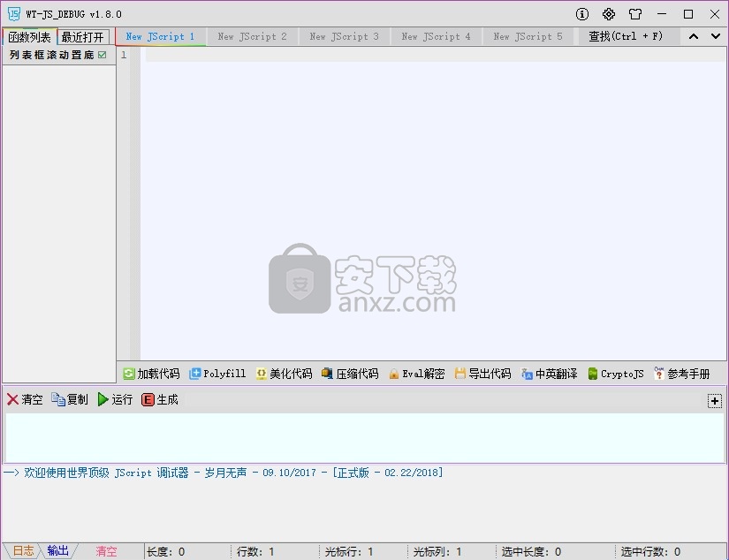
Task: Select New JScript 5 tab
Action: point(528,36)
